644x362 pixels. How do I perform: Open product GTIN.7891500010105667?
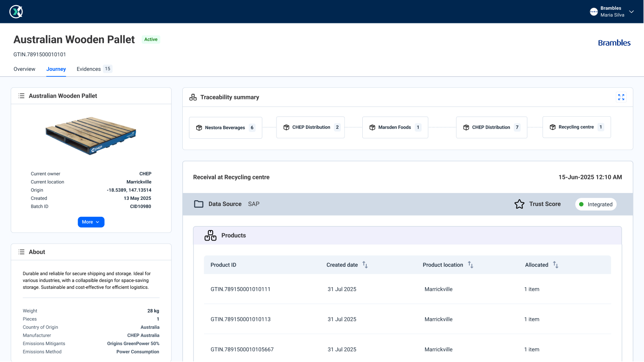click(x=242, y=350)
